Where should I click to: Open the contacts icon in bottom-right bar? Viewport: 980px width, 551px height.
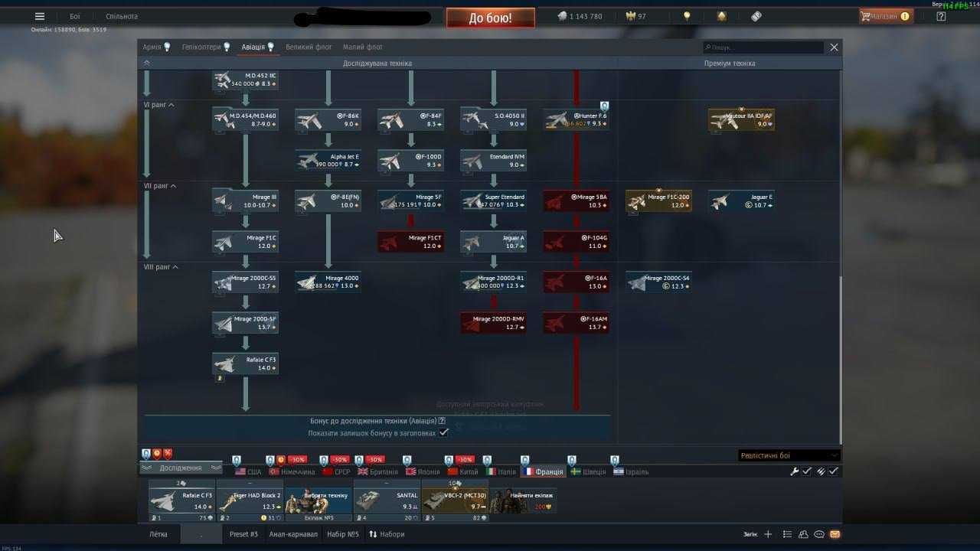pyautogui.click(x=804, y=534)
